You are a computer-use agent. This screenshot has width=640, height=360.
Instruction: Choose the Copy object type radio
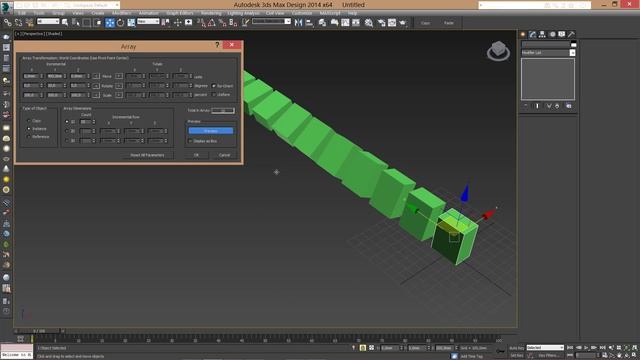pyautogui.click(x=29, y=121)
